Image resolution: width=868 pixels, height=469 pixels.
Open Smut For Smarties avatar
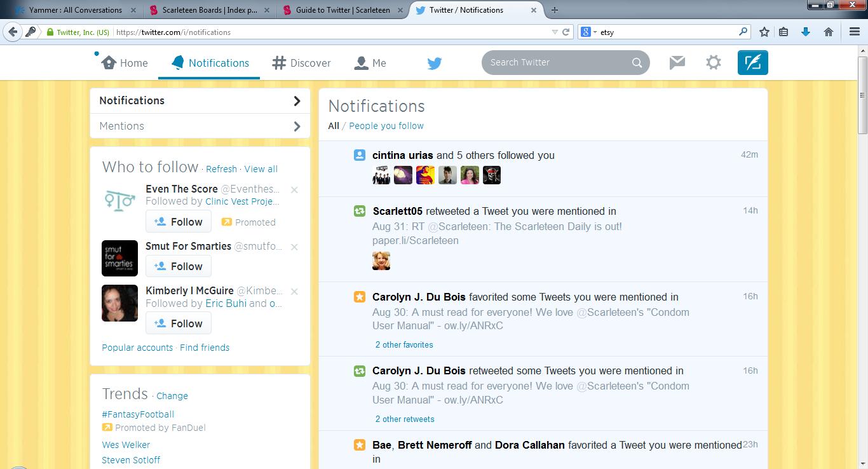tap(119, 258)
